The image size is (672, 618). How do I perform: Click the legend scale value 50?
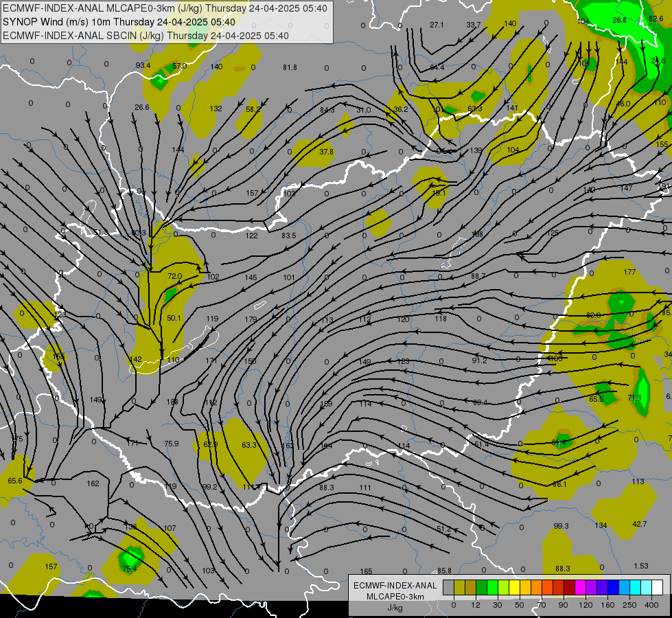[520, 605]
